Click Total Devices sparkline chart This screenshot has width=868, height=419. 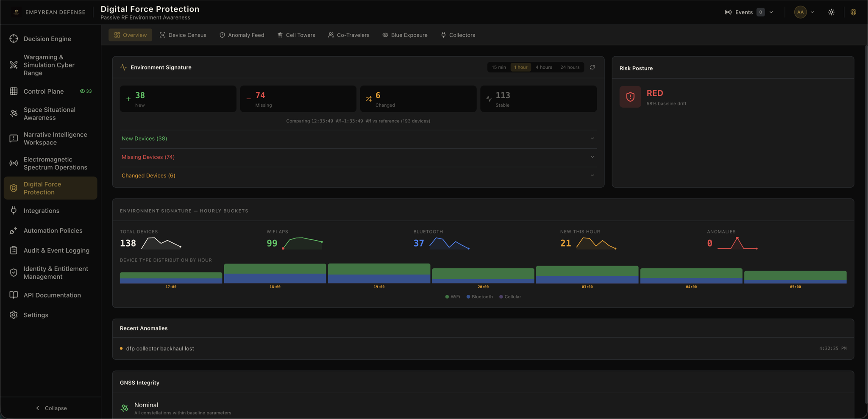point(161,243)
